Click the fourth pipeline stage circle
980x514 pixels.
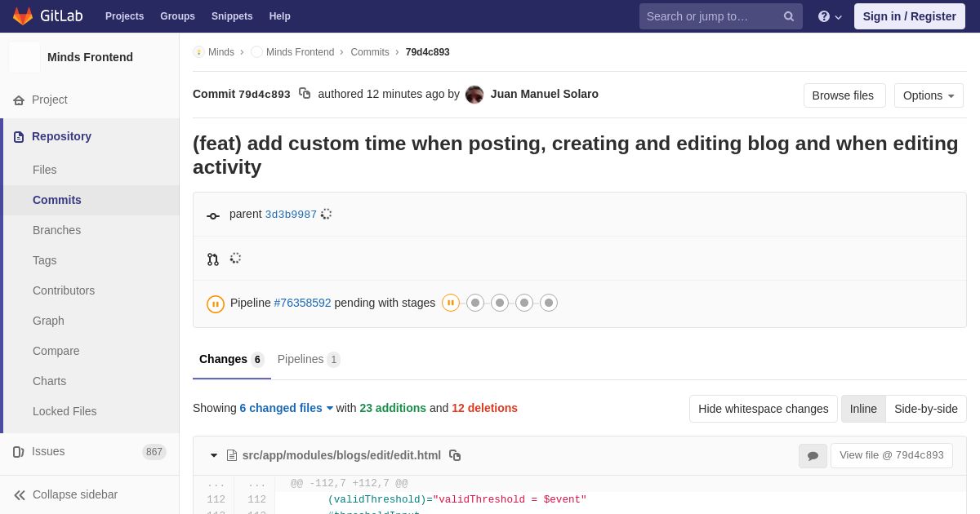pos(524,303)
